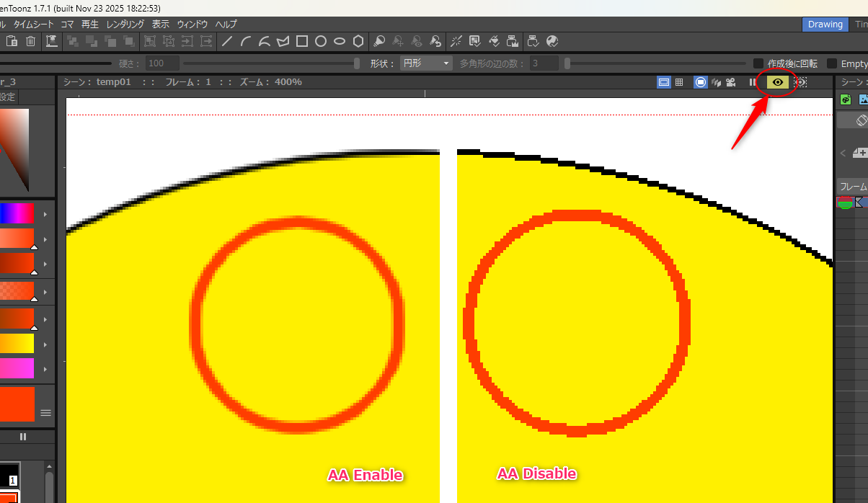Toggle the field guide grid icon
Screen dimensions: 868x503
coord(679,82)
